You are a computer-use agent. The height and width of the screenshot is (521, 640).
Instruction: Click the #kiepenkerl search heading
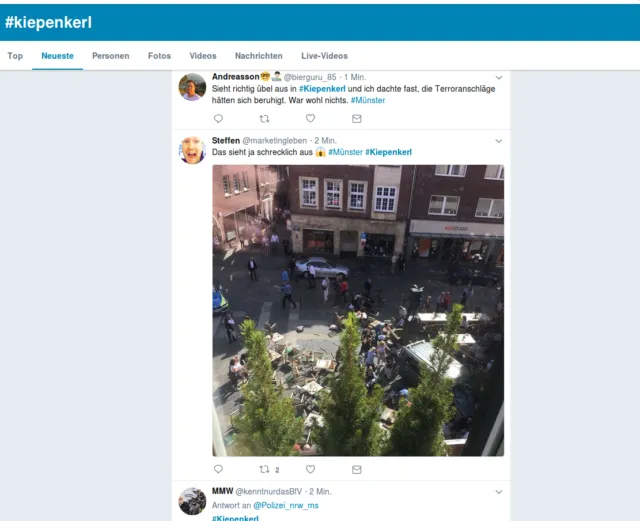[48, 22]
